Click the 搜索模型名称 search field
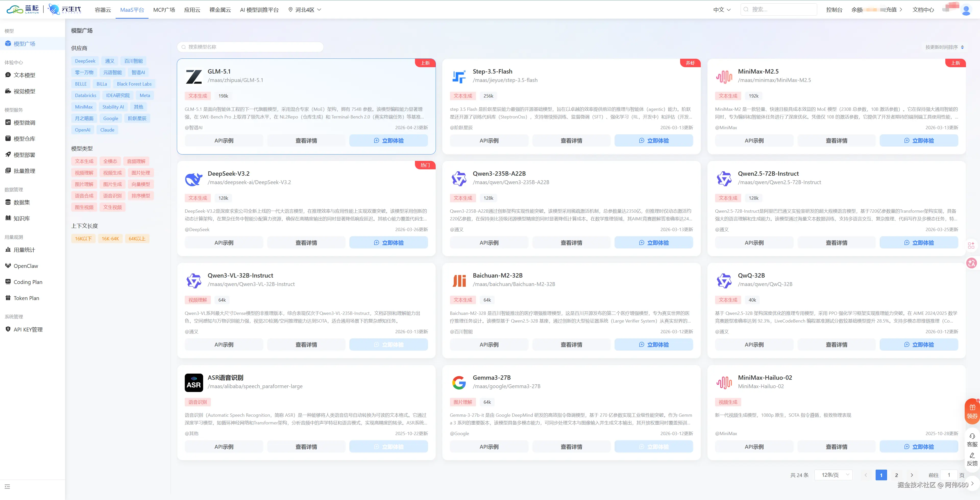 (x=250, y=47)
